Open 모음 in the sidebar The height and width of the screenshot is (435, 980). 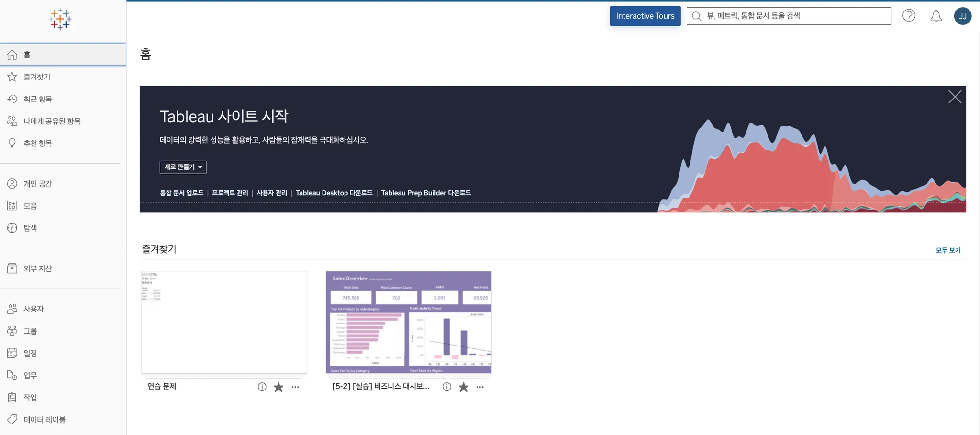(x=63, y=206)
